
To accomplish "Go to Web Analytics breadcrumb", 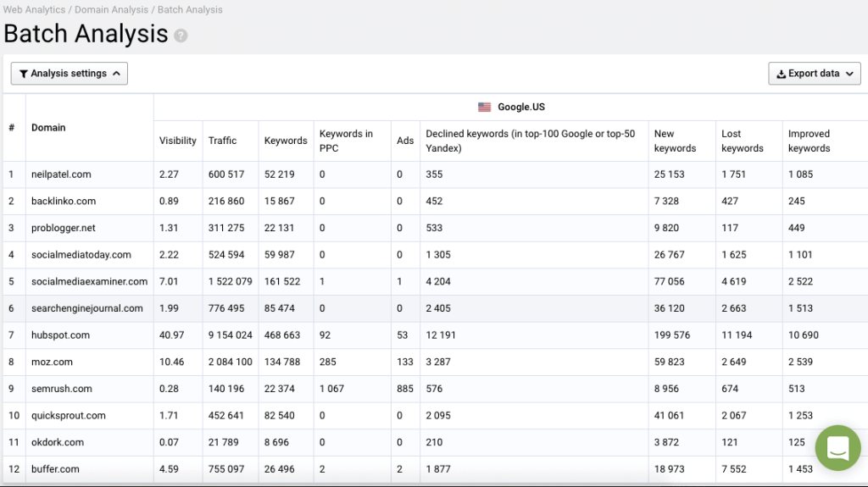I will (x=34, y=9).
